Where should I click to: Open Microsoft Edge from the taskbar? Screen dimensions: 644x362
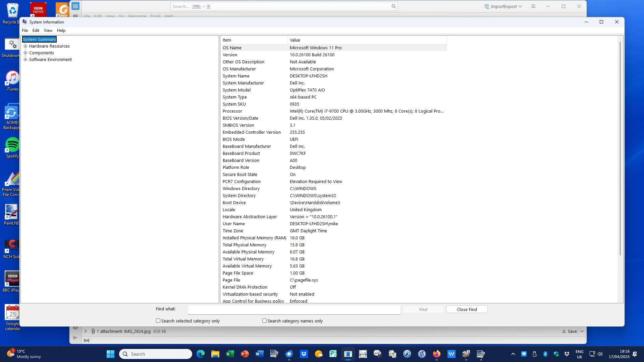(x=200, y=354)
